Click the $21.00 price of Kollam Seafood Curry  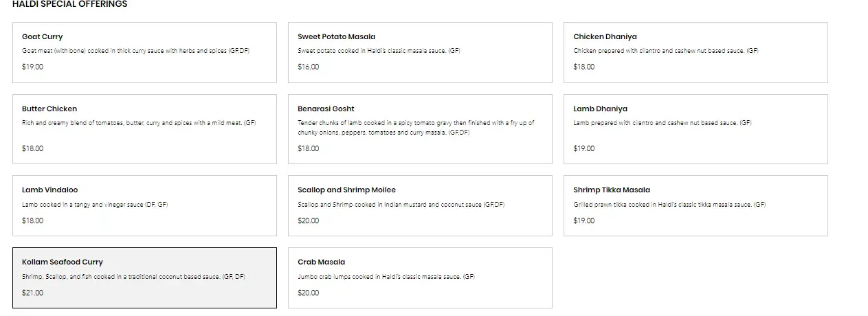pos(32,293)
